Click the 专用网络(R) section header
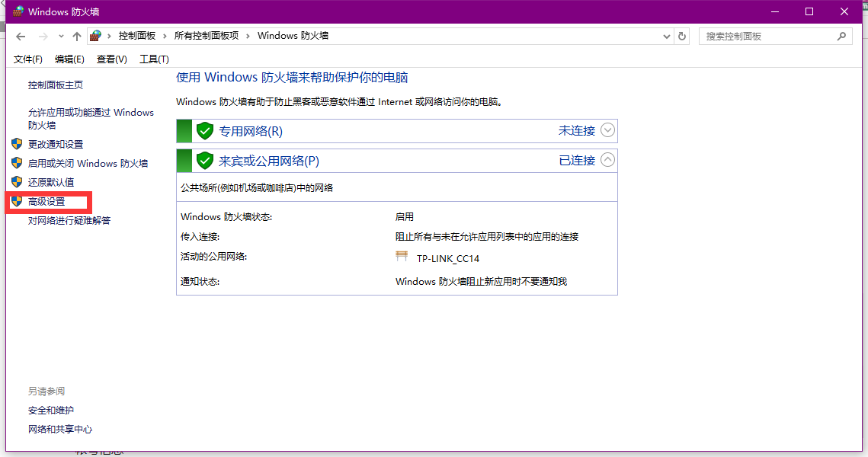The width and height of the screenshot is (868, 457). click(x=397, y=131)
